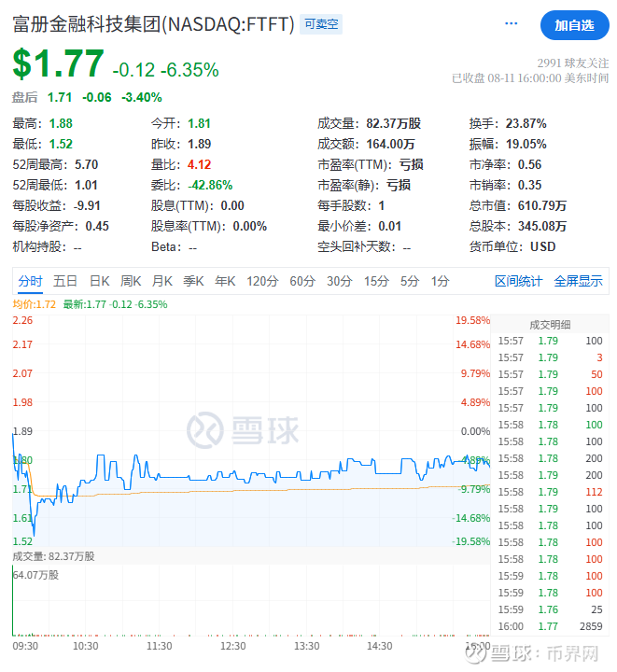The image size is (617, 672).
Task: Click the 换手 value 23.87%
Action: pyautogui.click(x=526, y=123)
